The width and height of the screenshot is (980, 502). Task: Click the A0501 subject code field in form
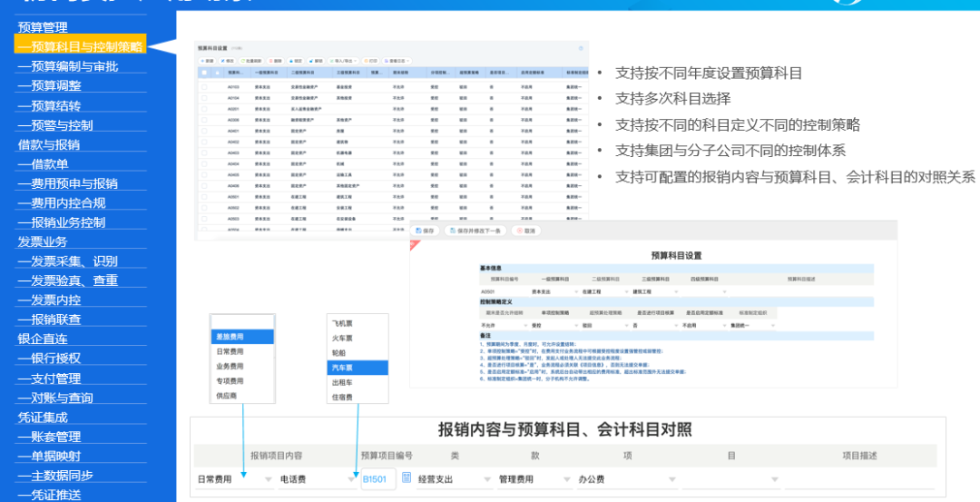tap(505, 292)
